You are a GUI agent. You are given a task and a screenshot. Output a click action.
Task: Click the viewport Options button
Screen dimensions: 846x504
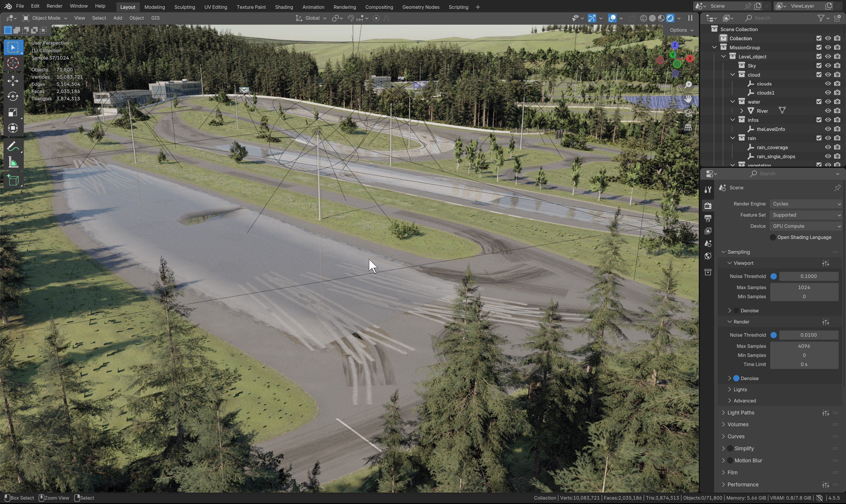[x=681, y=30]
